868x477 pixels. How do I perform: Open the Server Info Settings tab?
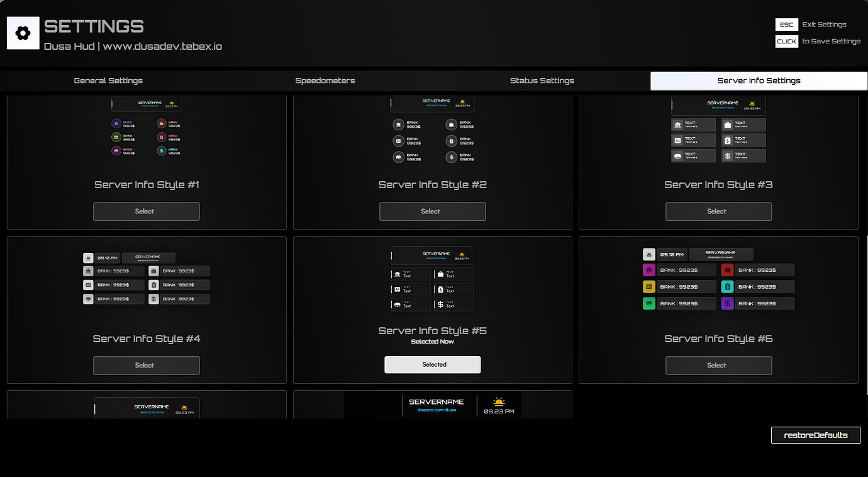point(759,81)
